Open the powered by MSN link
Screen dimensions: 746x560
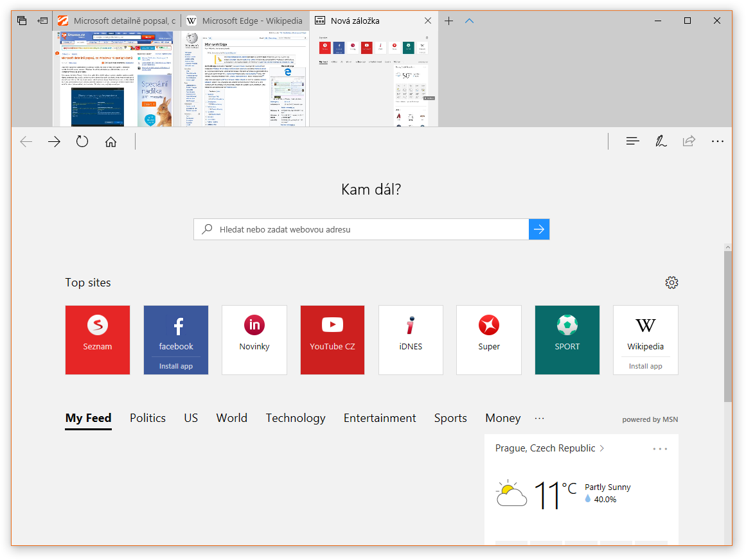pyautogui.click(x=650, y=419)
